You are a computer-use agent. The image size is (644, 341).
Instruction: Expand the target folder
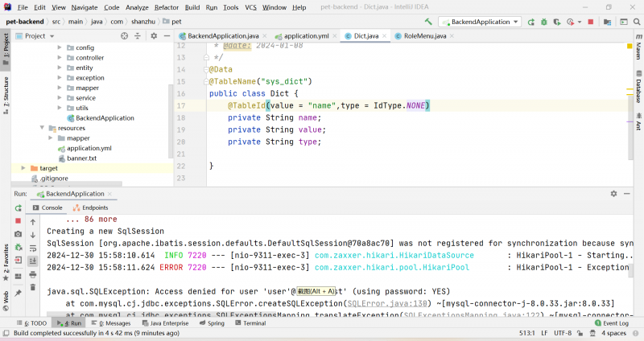23,168
